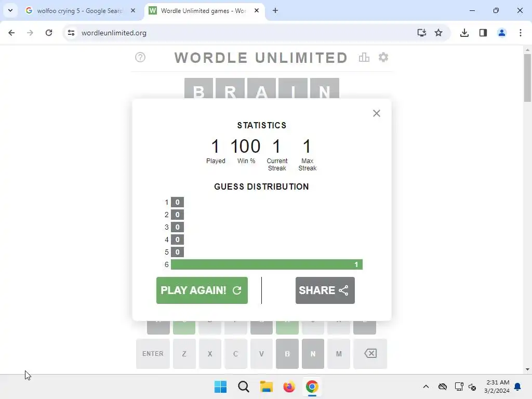Open the clock showing 2:31 AM
532x399 pixels.
pyautogui.click(x=497, y=387)
